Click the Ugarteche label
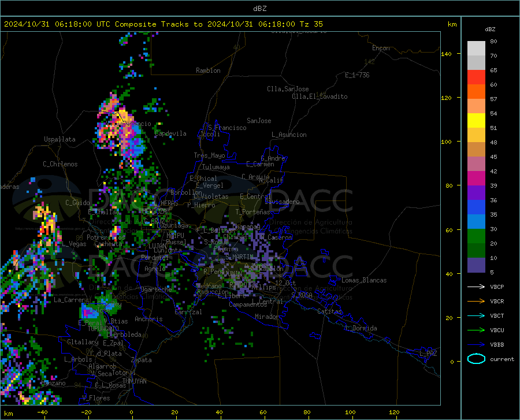 156,289
